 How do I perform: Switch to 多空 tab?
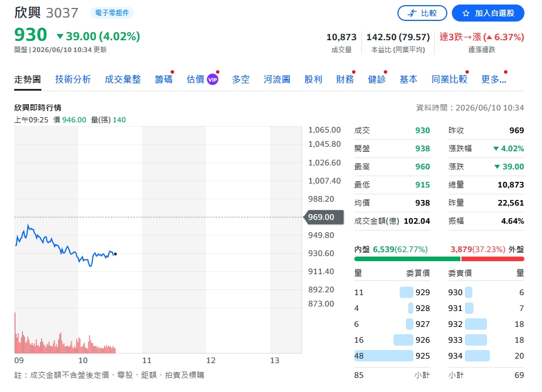pyautogui.click(x=240, y=79)
